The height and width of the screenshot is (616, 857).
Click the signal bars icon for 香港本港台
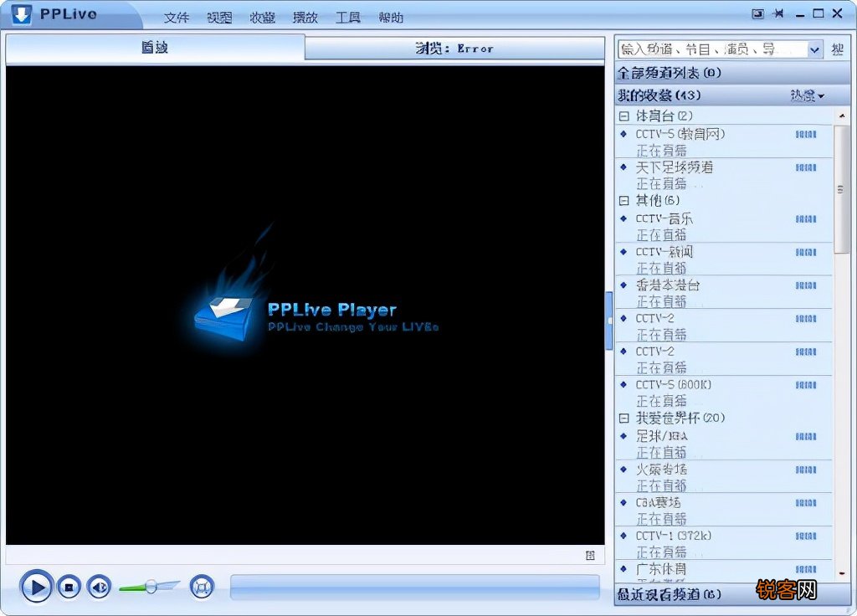pos(806,285)
